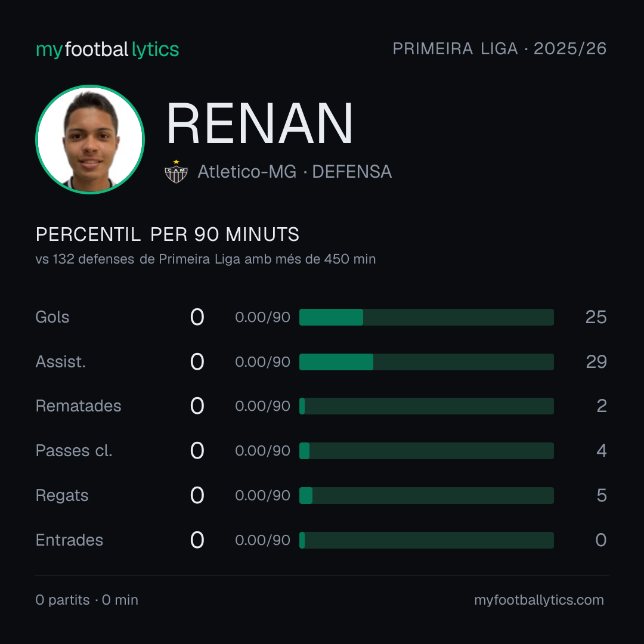The width and height of the screenshot is (644, 644).
Task: Click the Gols percentile bar
Action: pyautogui.click(x=426, y=317)
